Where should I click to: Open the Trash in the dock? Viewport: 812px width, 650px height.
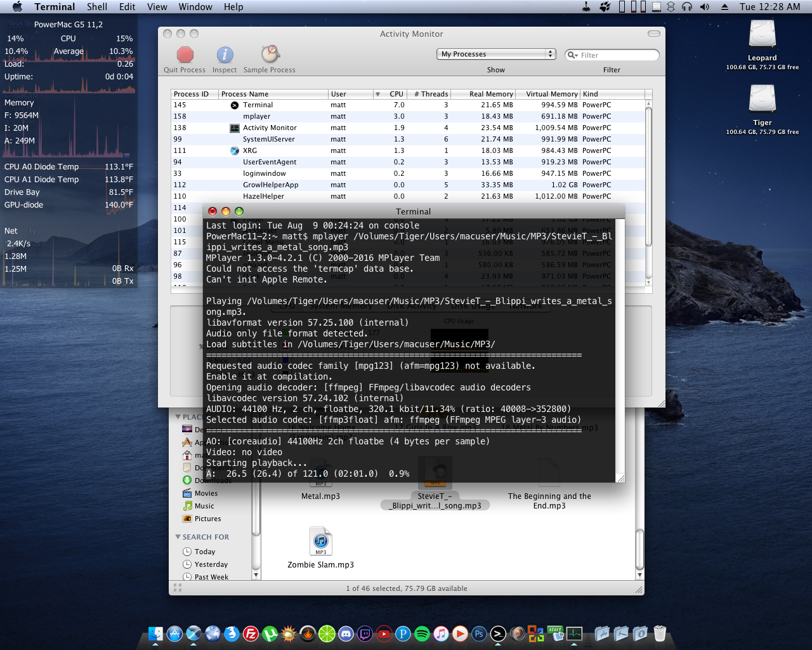(660, 633)
